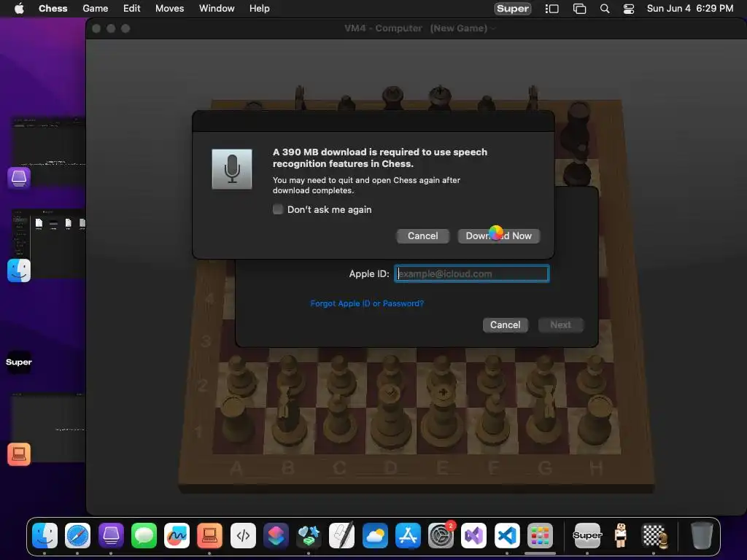Open the Apple menu

pyautogui.click(x=19, y=9)
